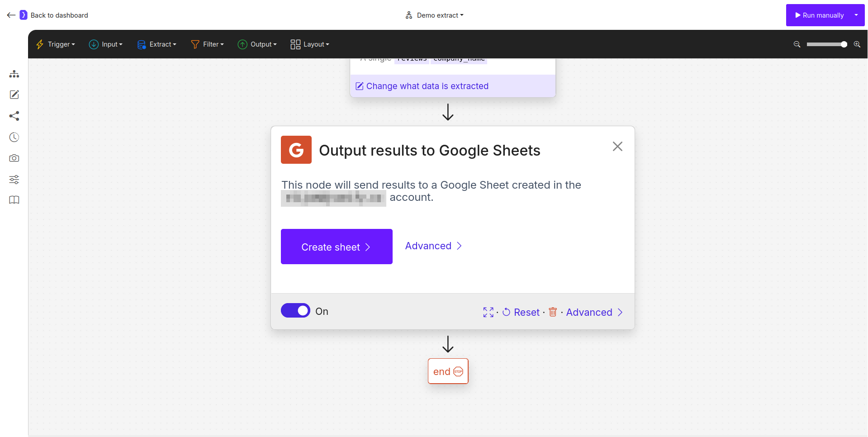Expand the node using the fullscreen arrows icon
This screenshot has height=437, width=868.
(488, 312)
